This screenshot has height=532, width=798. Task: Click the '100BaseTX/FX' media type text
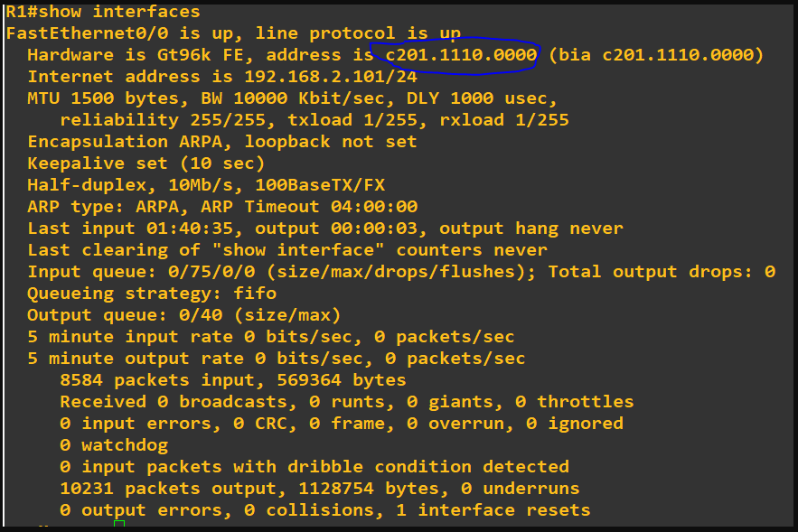pyautogui.click(x=320, y=184)
